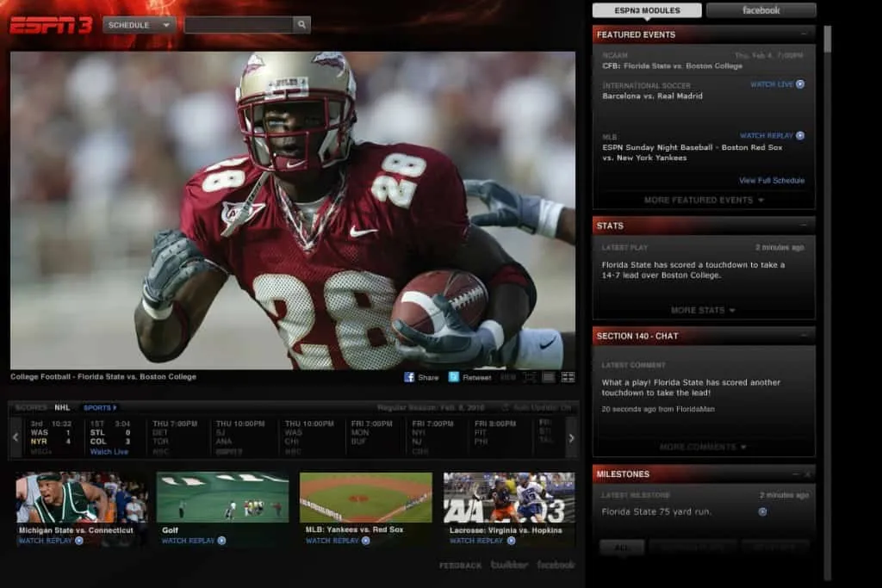Click the Share link under video
This screenshot has height=588, width=882.
click(428, 378)
